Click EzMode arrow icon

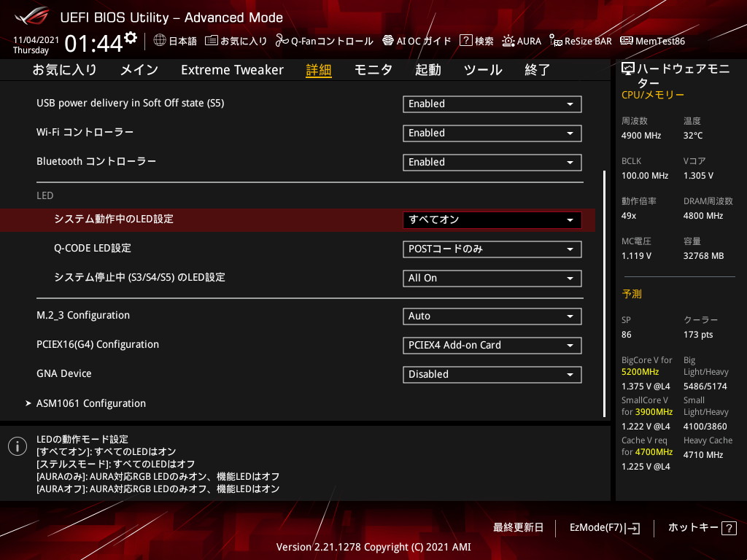point(633,528)
